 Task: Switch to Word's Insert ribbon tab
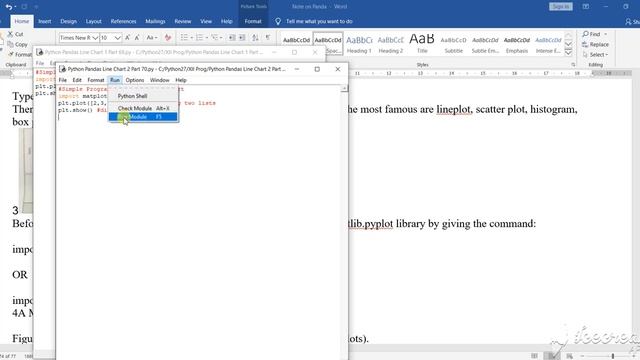[x=44, y=21]
